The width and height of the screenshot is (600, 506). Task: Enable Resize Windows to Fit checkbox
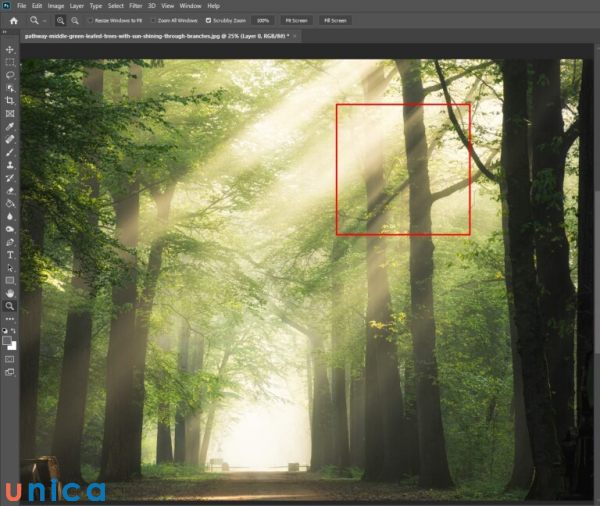point(90,21)
